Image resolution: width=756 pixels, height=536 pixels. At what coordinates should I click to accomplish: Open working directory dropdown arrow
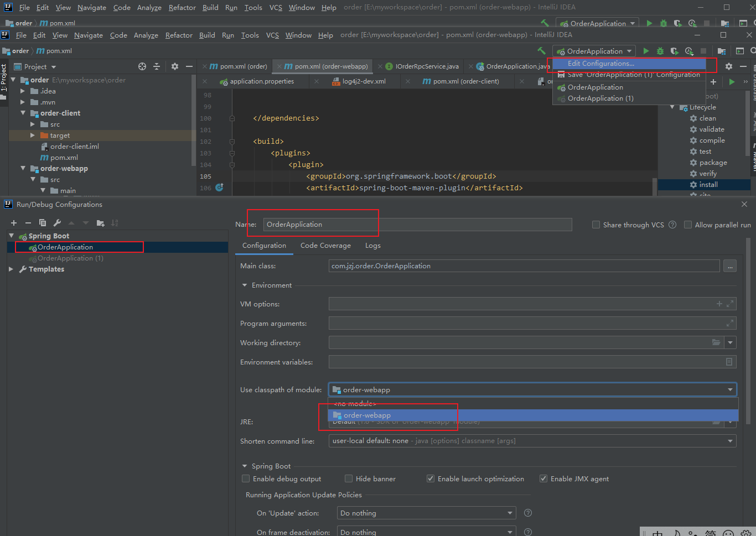pyautogui.click(x=731, y=342)
